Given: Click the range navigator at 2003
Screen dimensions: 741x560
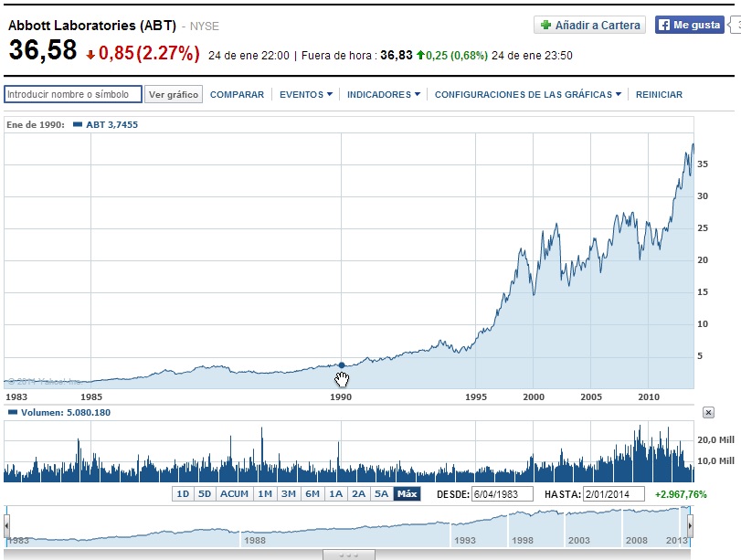Looking at the screenshot, I should [x=579, y=540].
